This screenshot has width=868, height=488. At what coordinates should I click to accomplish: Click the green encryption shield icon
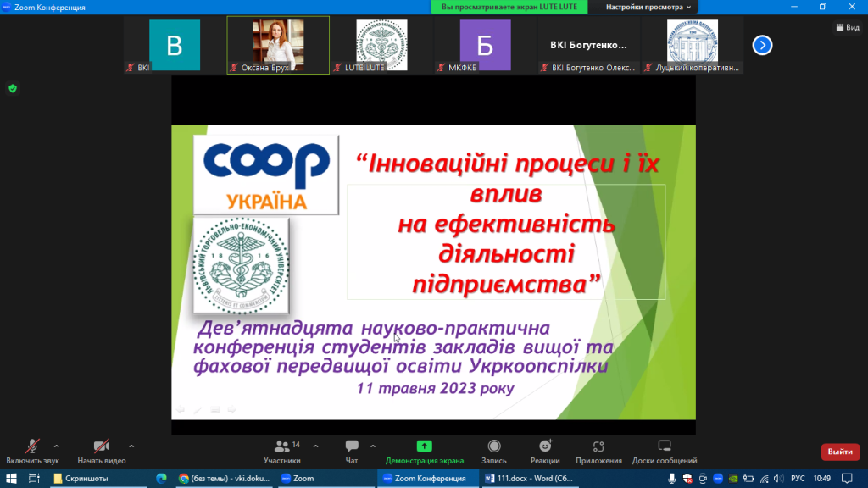click(x=13, y=88)
